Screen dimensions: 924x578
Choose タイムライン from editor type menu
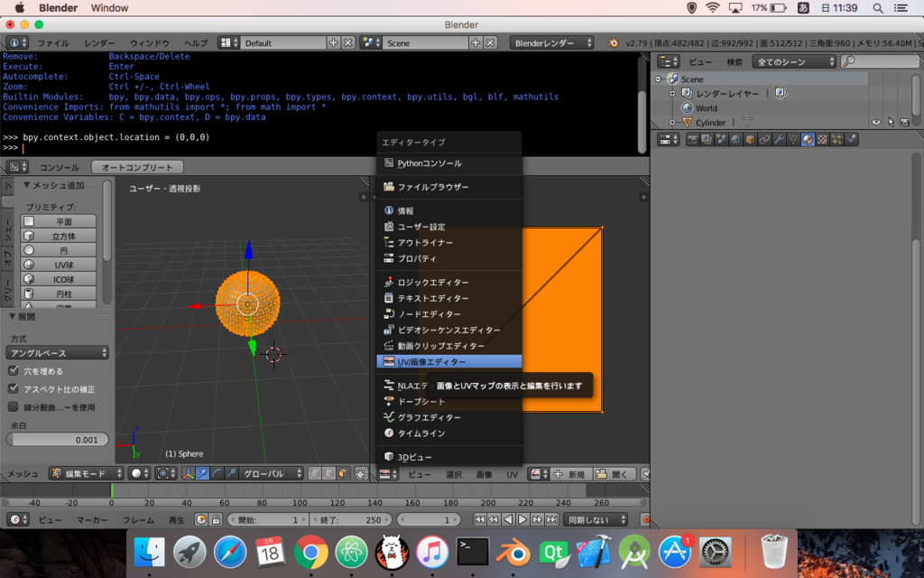[449, 433]
